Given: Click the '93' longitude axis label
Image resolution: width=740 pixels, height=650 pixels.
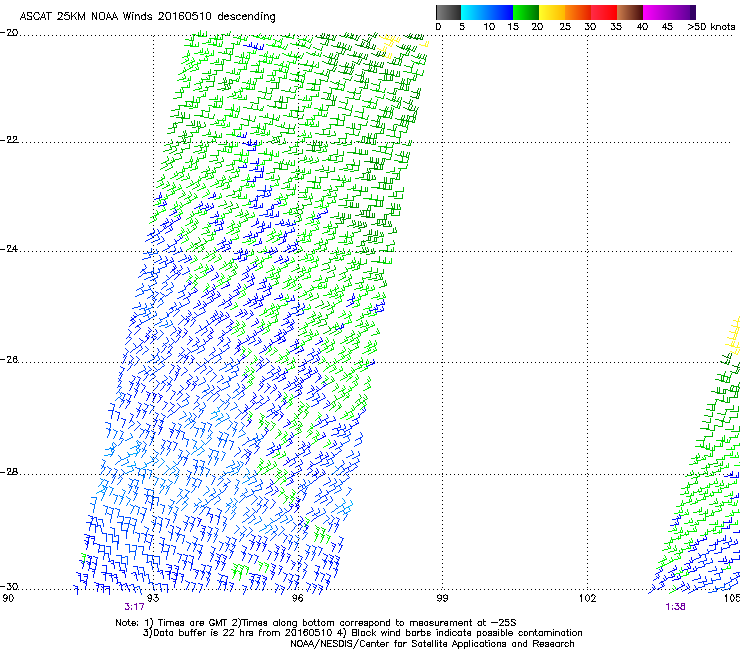Looking at the screenshot, I should click(153, 599).
